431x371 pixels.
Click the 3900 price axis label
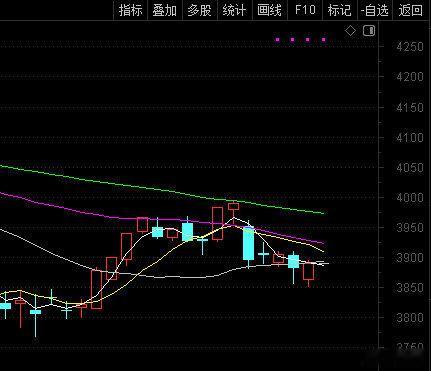[x=410, y=257]
